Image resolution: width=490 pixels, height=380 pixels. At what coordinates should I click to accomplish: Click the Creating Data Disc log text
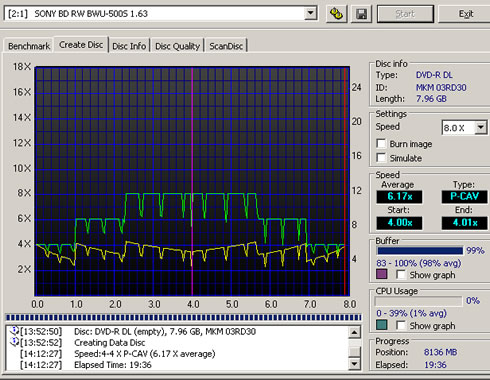pyautogui.click(x=110, y=342)
